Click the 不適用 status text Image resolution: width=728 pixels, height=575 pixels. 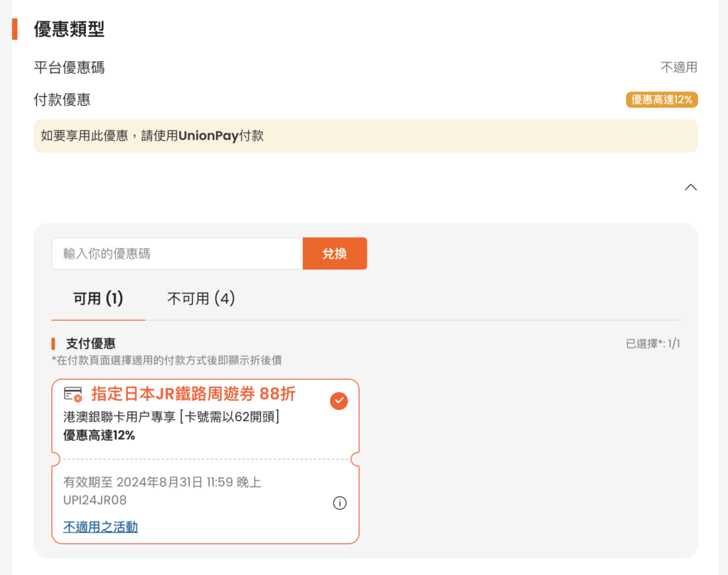[x=679, y=68]
